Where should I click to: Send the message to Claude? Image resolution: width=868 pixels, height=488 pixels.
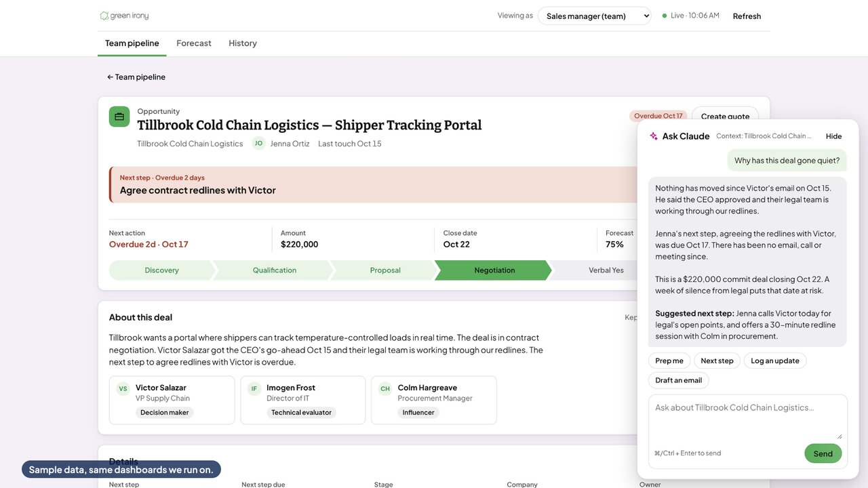[x=823, y=453]
